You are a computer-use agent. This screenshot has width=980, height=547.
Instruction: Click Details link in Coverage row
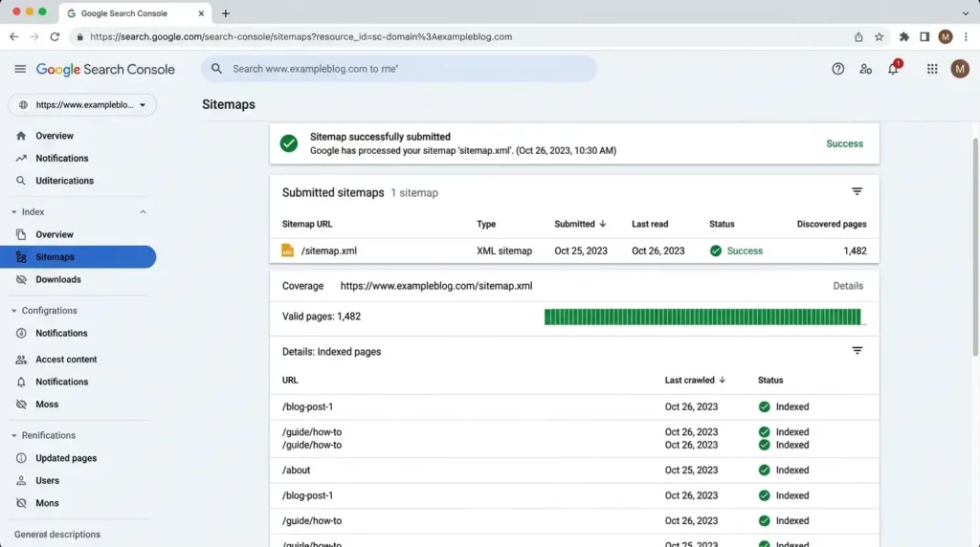[848, 285]
